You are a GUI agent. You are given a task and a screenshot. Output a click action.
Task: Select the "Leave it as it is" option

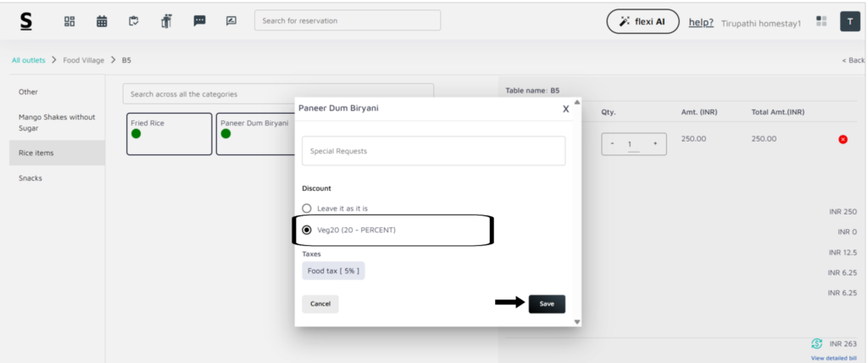(307, 208)
